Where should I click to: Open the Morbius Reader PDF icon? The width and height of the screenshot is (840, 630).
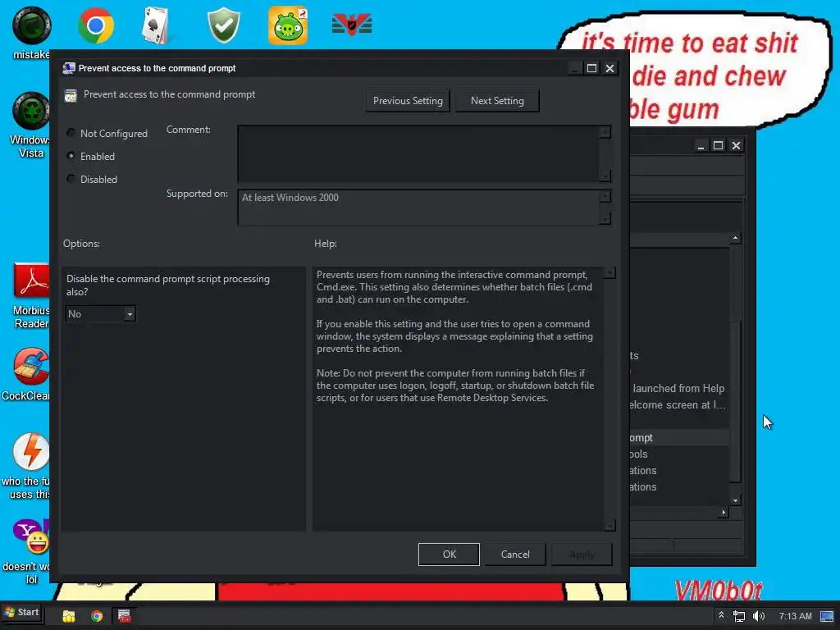[x=31, y=281]
